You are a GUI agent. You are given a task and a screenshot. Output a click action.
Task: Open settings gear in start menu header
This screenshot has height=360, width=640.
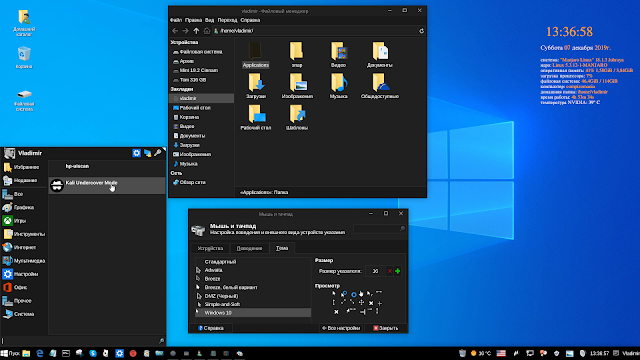point(136,153)
